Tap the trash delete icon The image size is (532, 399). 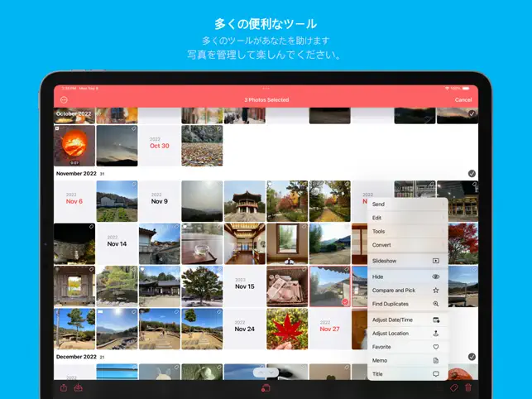[468, 387]
